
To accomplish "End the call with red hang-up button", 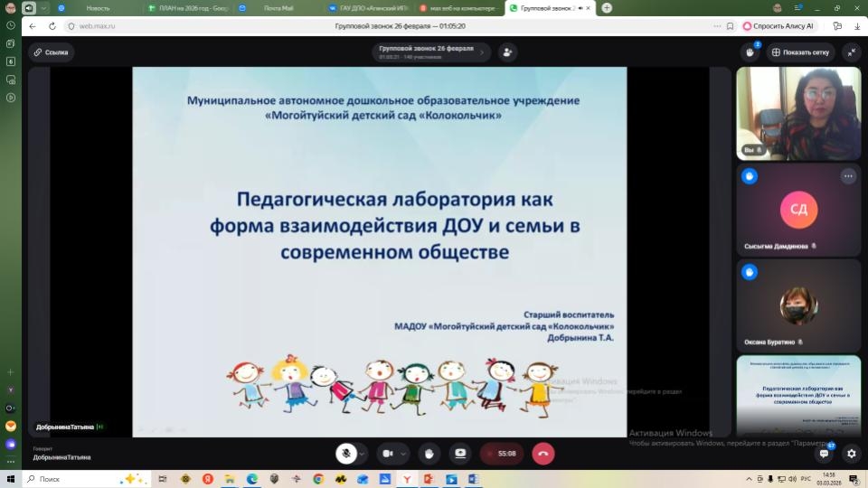I will pos(543,454).
